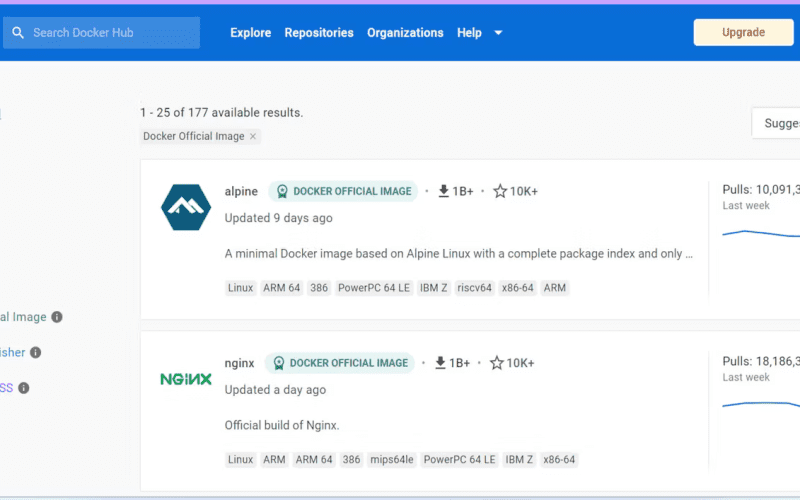Click alpine's Docker Official Image badge
This screenshot has height=500, width=800.
coord(343,191)
